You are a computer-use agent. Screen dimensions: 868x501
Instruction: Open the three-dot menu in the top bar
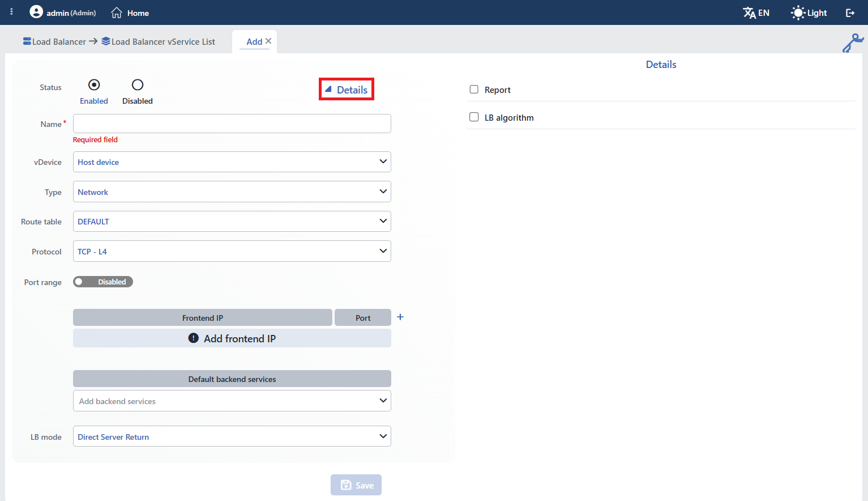(x=11, y=12)
